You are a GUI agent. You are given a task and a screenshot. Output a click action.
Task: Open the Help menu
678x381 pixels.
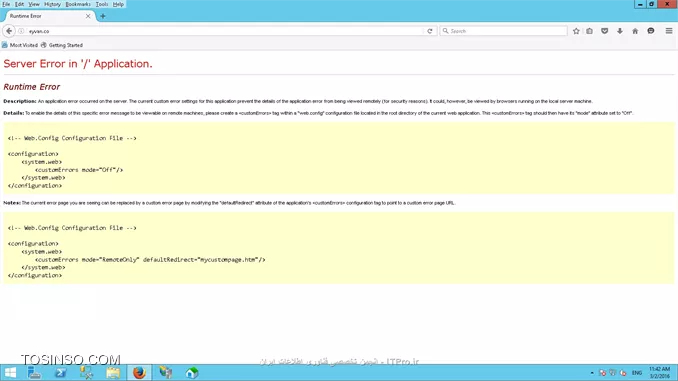(x=118, y=4)
